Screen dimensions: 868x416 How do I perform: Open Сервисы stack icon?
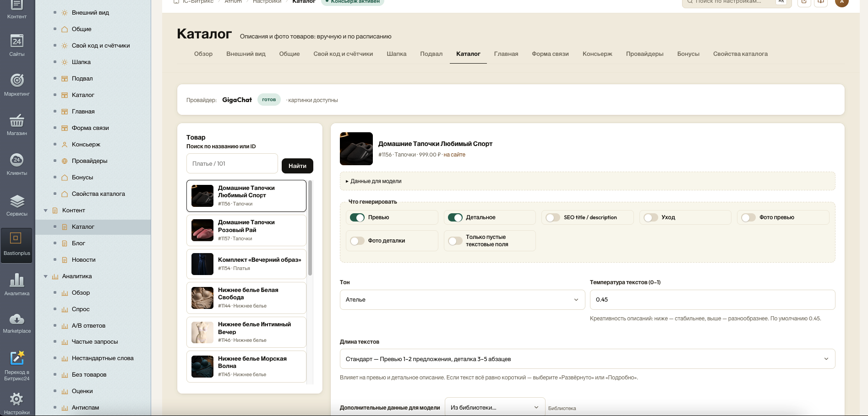click(x=17, y=201)
